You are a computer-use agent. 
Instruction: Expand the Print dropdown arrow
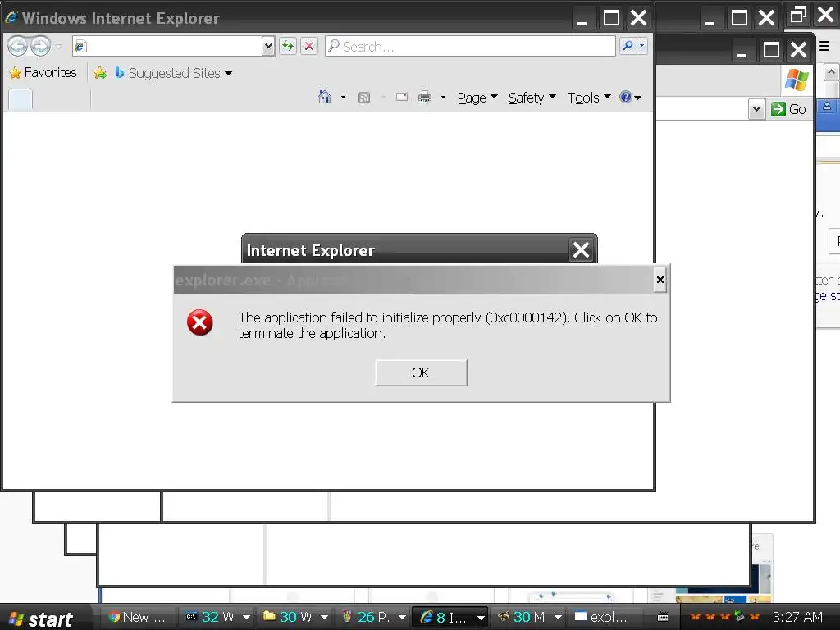pyautogui.click(x=443, y=98)
